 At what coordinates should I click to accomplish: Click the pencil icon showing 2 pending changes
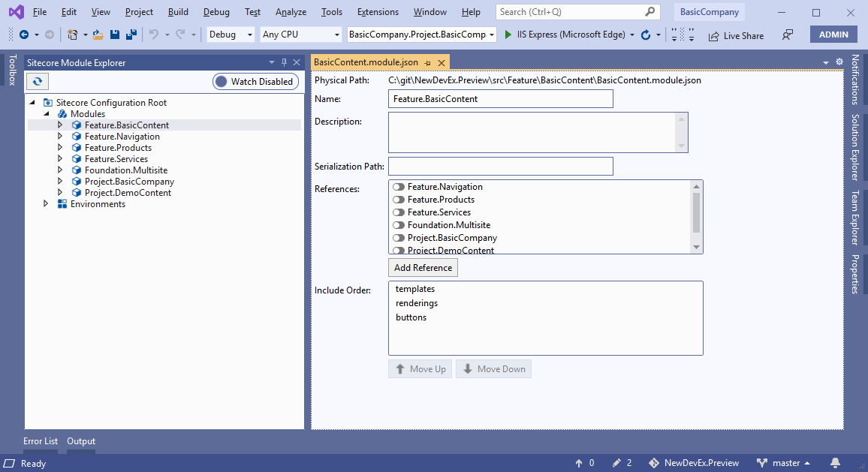click(x=617, y=463)
